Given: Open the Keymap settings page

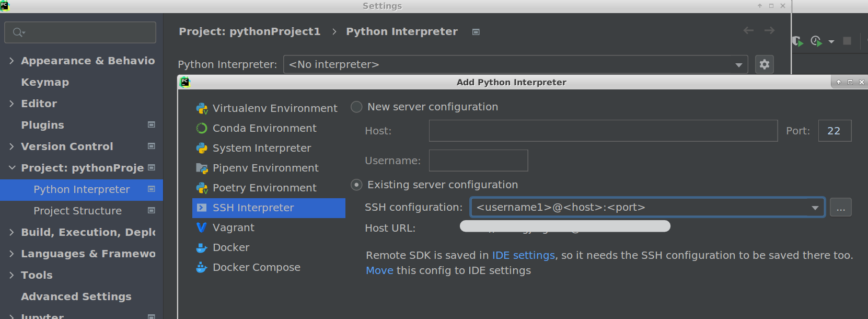Looking at the screenshot, I should point(45,82).
